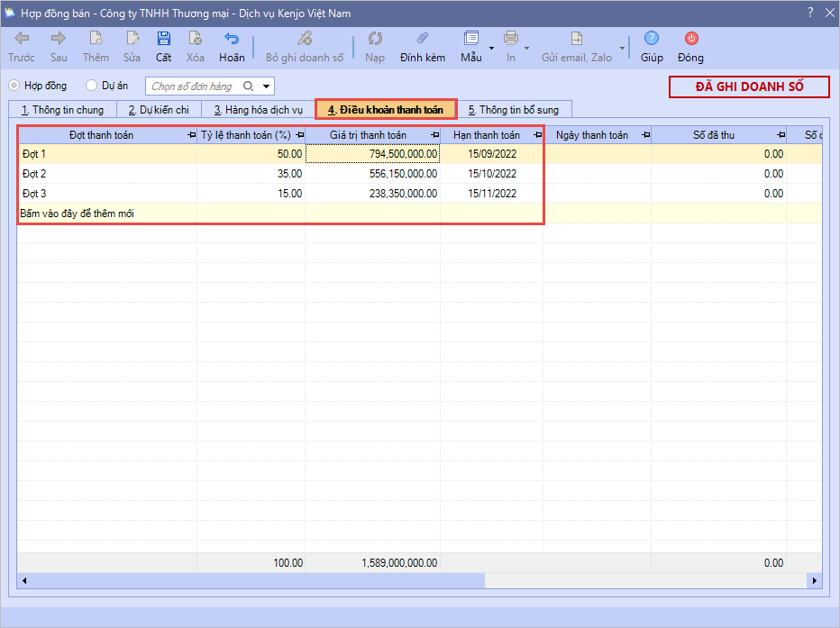Click the Giúp help icon
840x628 pixels.
point(652,39)
